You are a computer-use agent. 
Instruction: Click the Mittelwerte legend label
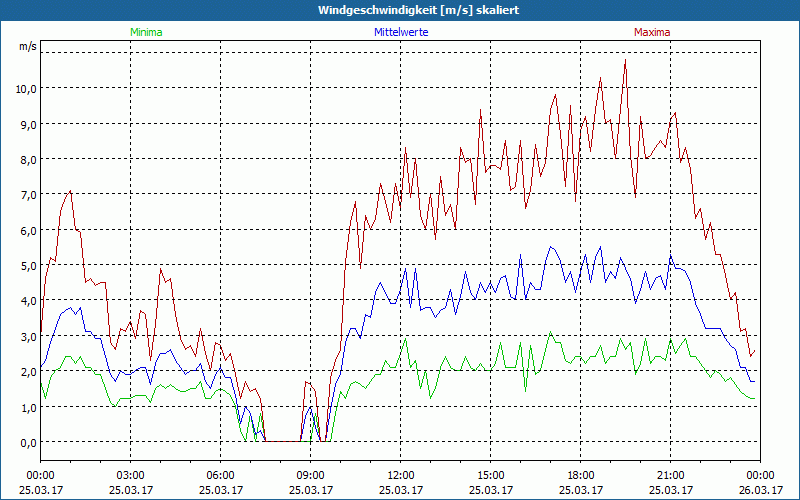coord(401,32)
